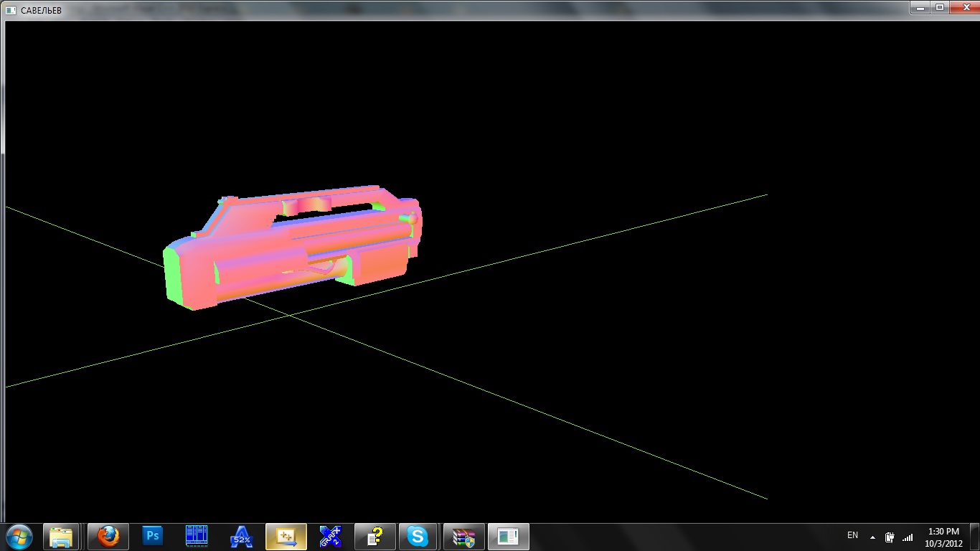Open the question mark help taskbar app
This screenshot has width=980, height=551.
click(x=375, y=537)
